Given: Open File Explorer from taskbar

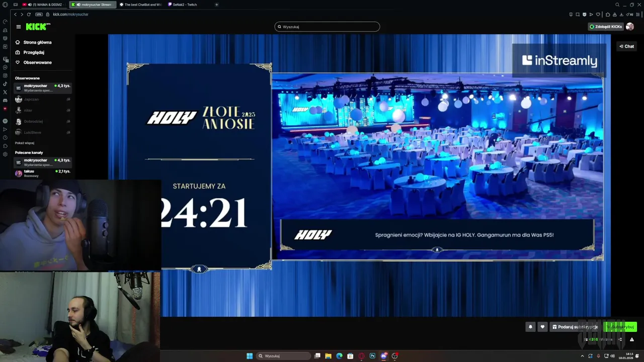Looking at the screenshot, I should point(328,356).
